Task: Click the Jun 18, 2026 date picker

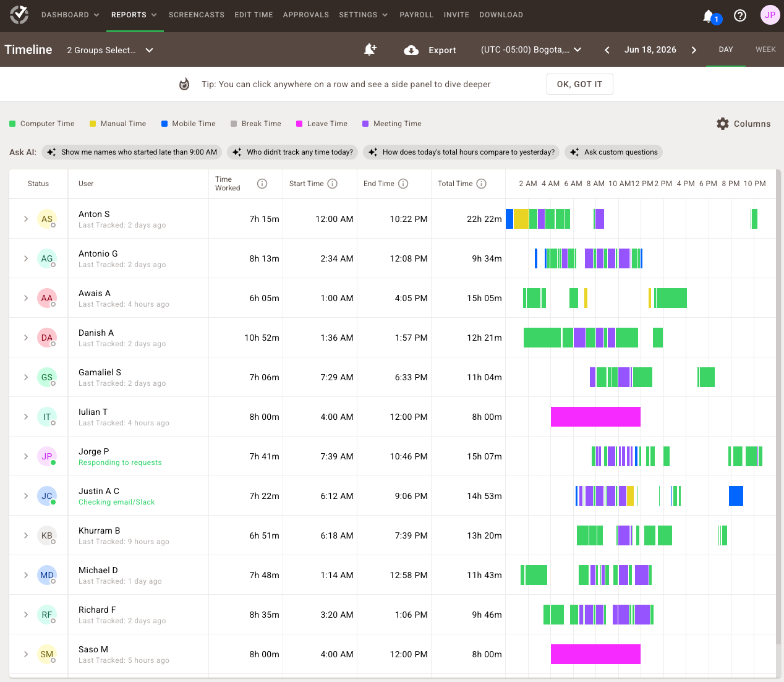Action: (650, 50)
